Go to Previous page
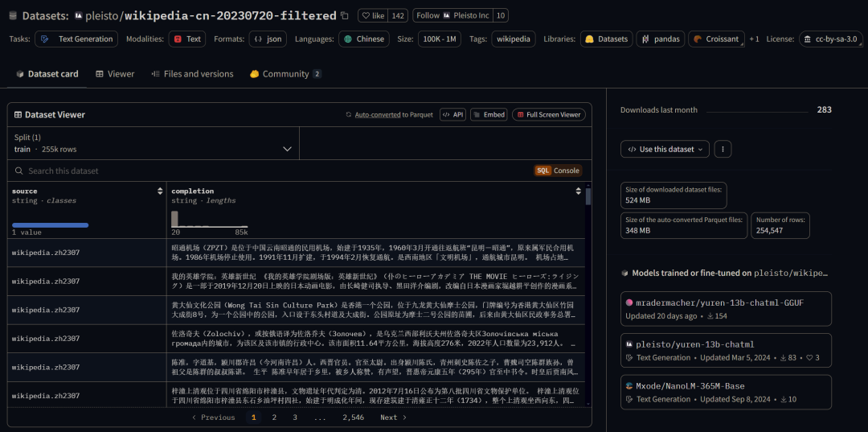Image resolution: width=868 pixels, height=432 pixels. 213,418
